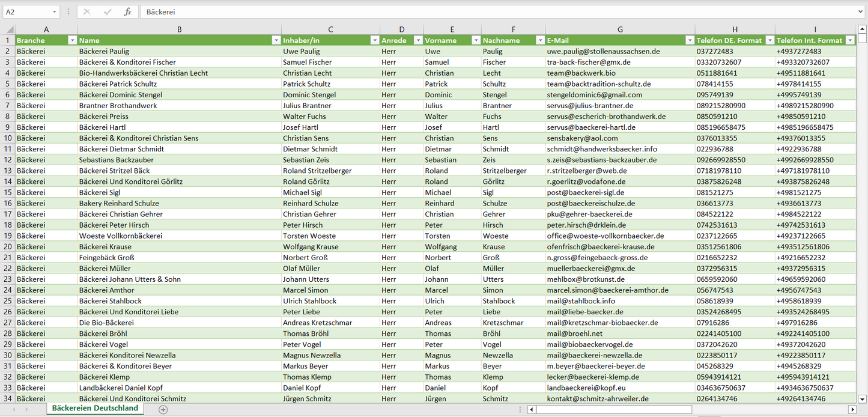Select row 10 header
Image resolution: width=868 pixels, height=417 pixels.
[x=7, y=149]
